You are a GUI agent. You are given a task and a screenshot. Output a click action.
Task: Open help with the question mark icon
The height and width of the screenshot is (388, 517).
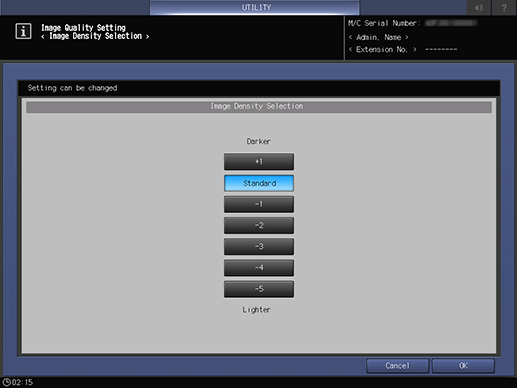tap(504, 7)
